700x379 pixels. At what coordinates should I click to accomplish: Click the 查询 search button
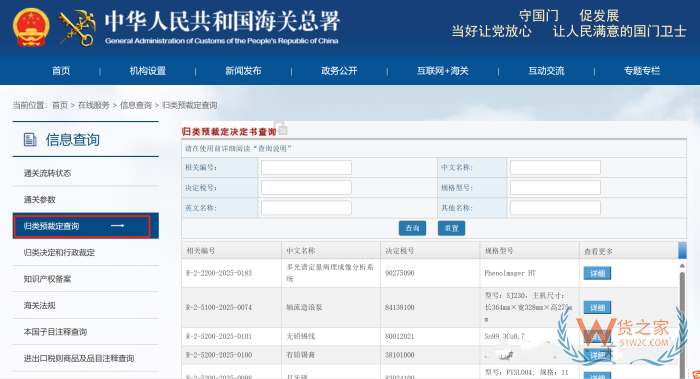412,228
